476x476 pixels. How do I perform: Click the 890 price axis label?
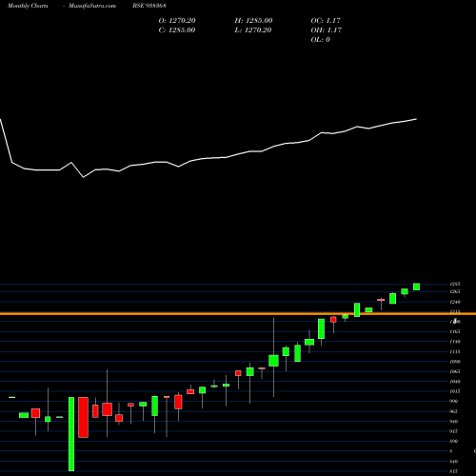[454, 441]
